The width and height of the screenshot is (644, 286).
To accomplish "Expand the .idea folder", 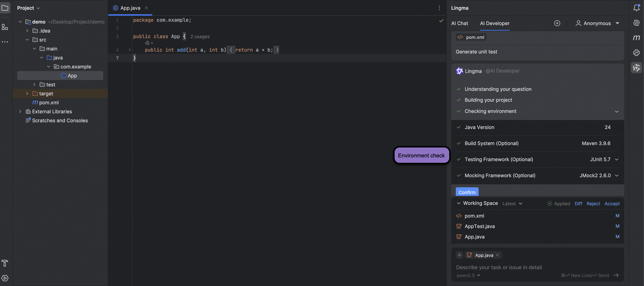I will 27,31.
